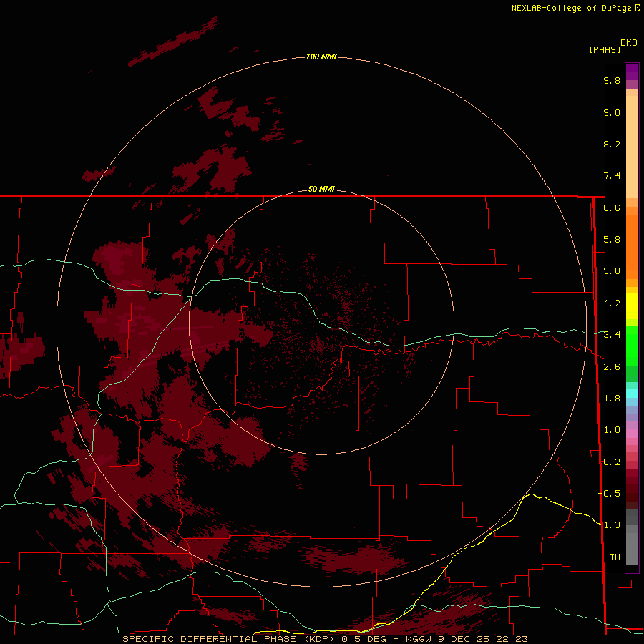Click the 8.2 value on the scale
The height and width of the screenshot is (644, 644).
[612, 144]
